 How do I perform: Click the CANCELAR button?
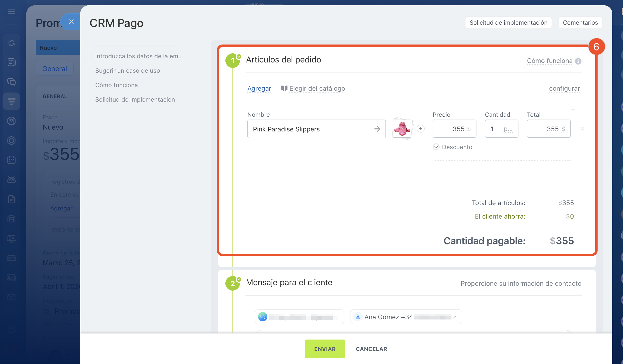[371, 349]
